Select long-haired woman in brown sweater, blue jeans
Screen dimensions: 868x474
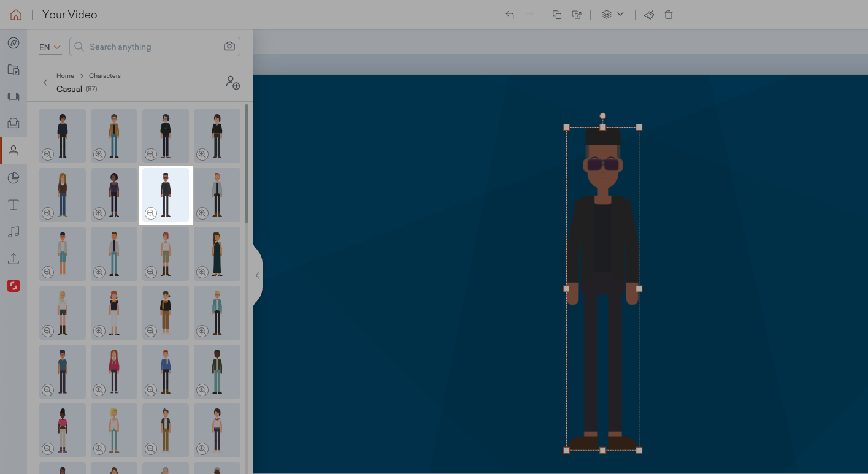pyautogui.click(x=63, y=195)
